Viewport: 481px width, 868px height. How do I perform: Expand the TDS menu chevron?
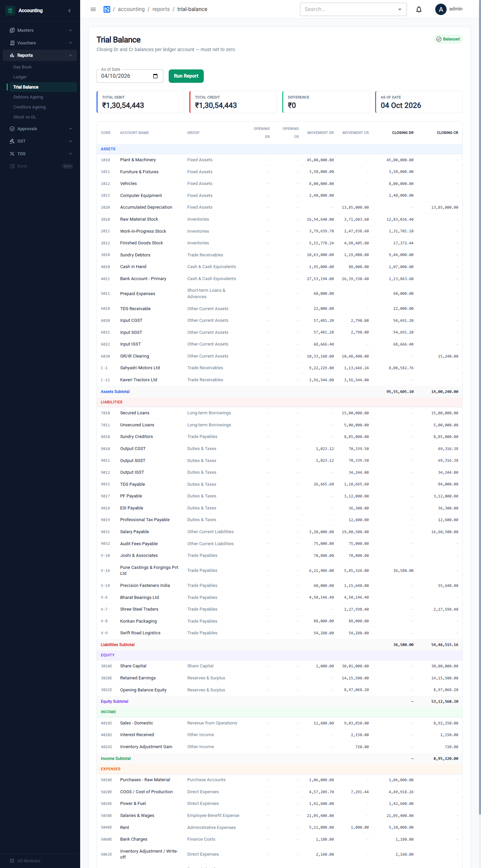click(x=70, y=154)
